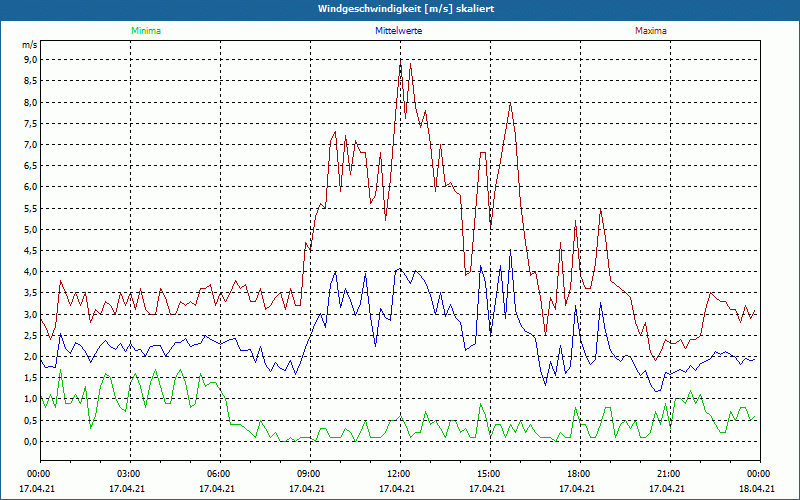Viewport: 800px width, 500px height.
Task: Click the '21:00' time label
Action: coord(670,474)
